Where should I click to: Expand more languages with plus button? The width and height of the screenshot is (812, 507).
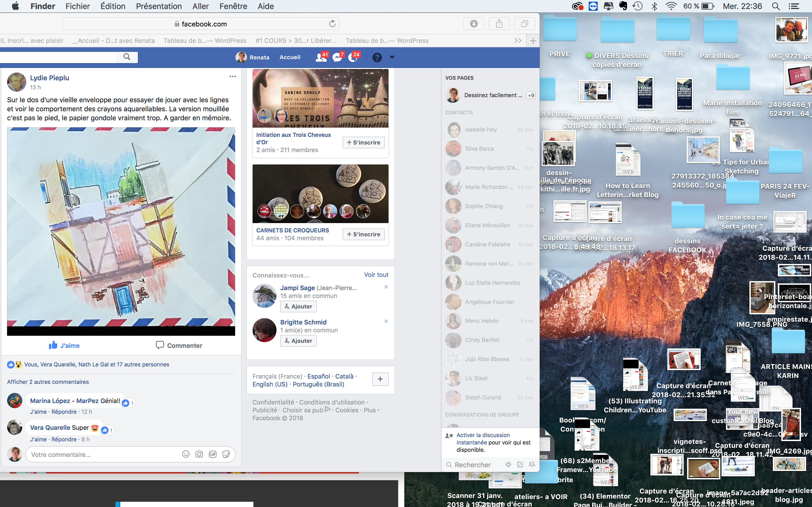tap(380, 379)
